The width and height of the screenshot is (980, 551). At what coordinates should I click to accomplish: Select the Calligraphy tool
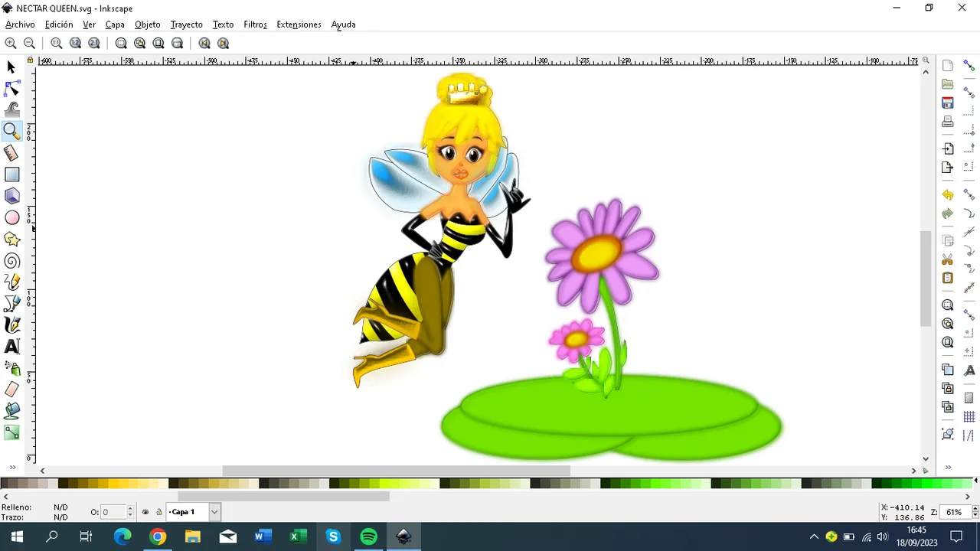tap(11, 325)
